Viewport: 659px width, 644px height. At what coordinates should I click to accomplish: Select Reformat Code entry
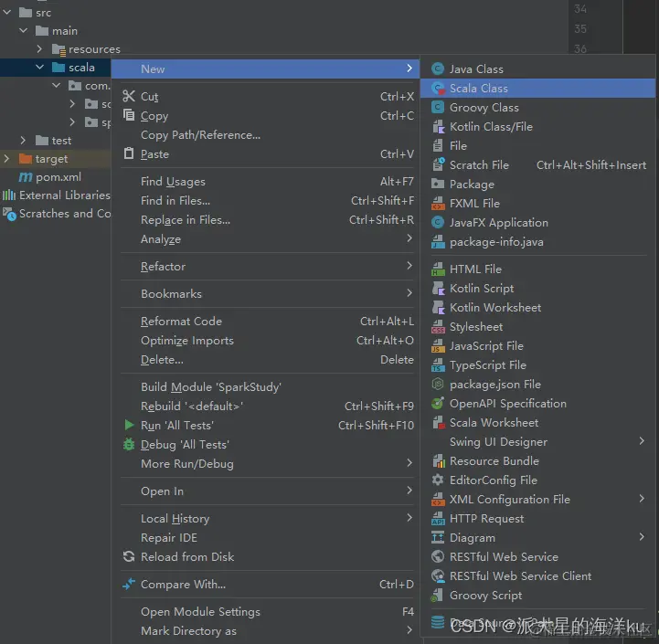(x=267, y=321)
